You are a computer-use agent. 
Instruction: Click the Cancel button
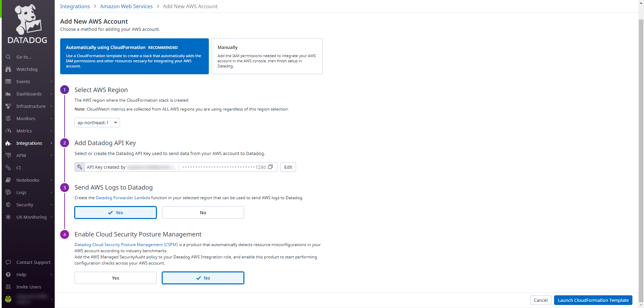pos(540,300)
